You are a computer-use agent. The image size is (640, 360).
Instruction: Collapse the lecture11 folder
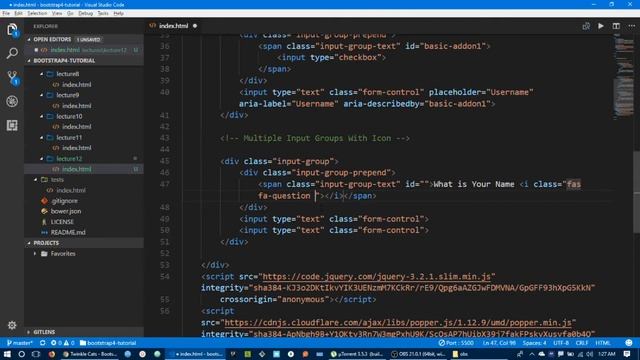point(42,138)
